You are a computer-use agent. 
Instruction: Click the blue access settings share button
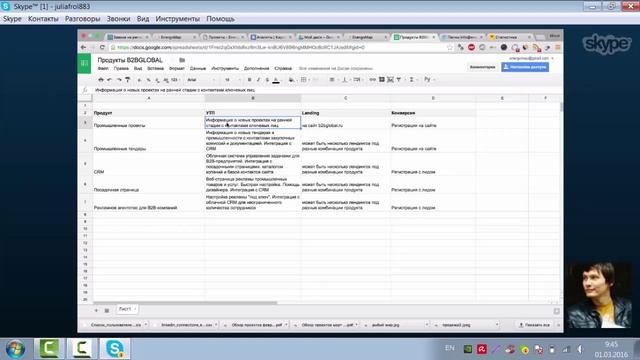(x=525, y=67)
